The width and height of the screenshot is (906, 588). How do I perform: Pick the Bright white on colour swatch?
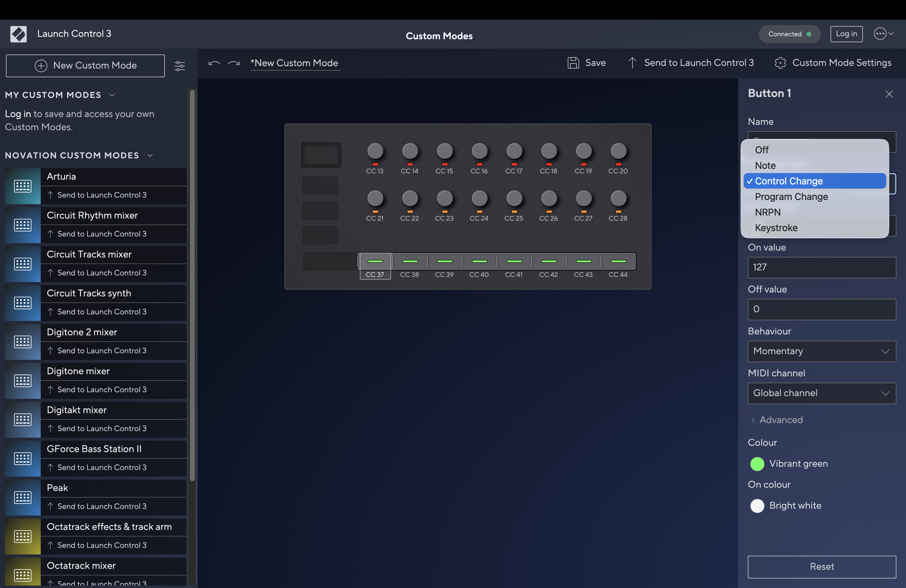757,506
